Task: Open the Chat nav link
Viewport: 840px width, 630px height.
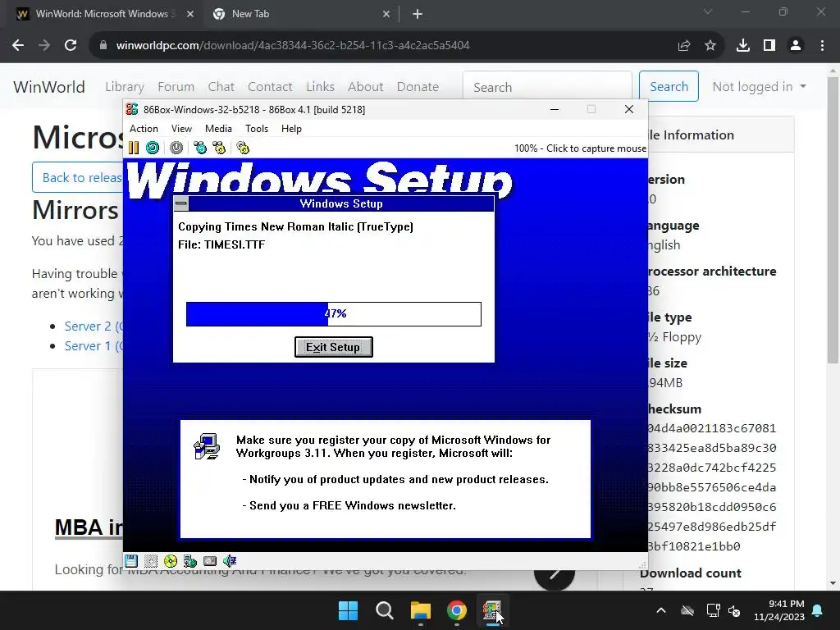Action: point(221,87)
